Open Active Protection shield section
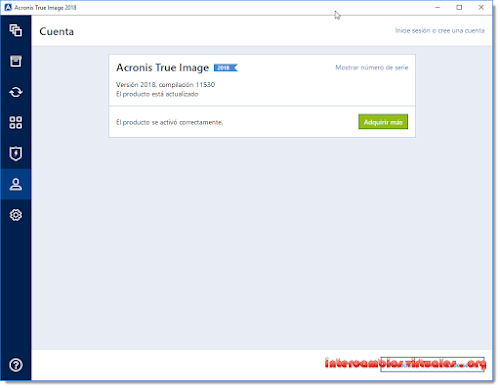This screenshot has height=388, width=500. click(x=16, y=153)
